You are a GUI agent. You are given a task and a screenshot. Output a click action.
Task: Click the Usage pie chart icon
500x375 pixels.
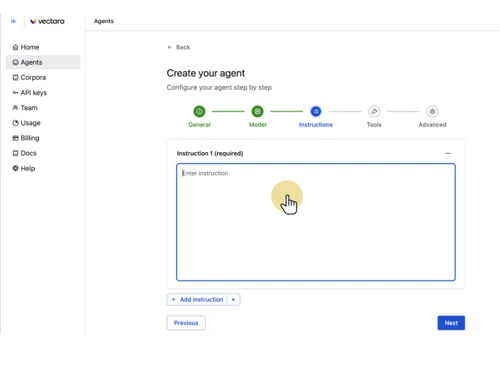point(15,123)
